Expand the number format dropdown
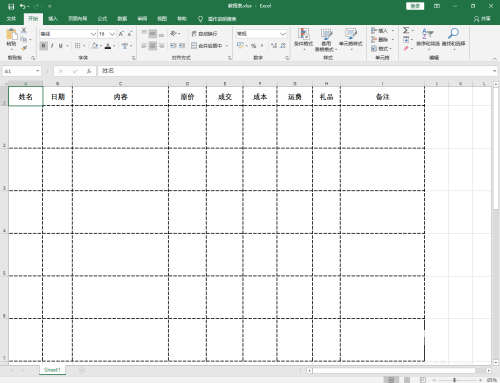Screen dimensions: 500x383 (283, 34)
